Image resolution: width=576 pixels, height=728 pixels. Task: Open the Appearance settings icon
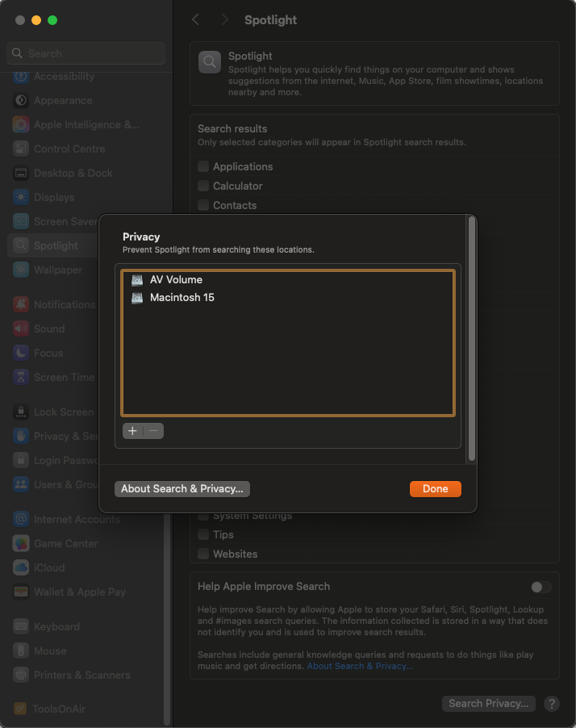21,100
